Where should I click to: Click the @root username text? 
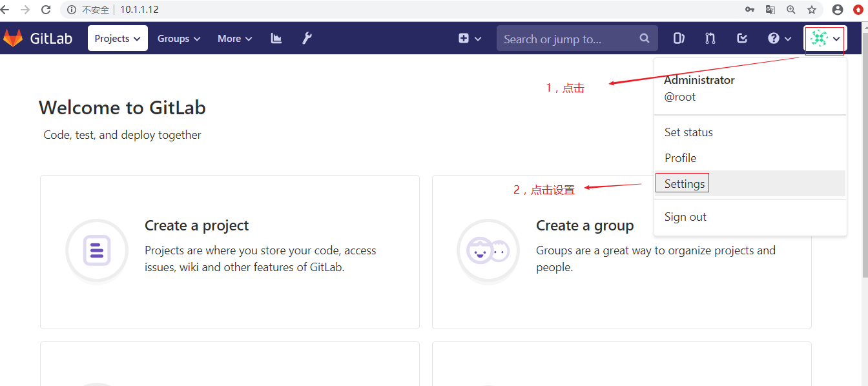680,97
